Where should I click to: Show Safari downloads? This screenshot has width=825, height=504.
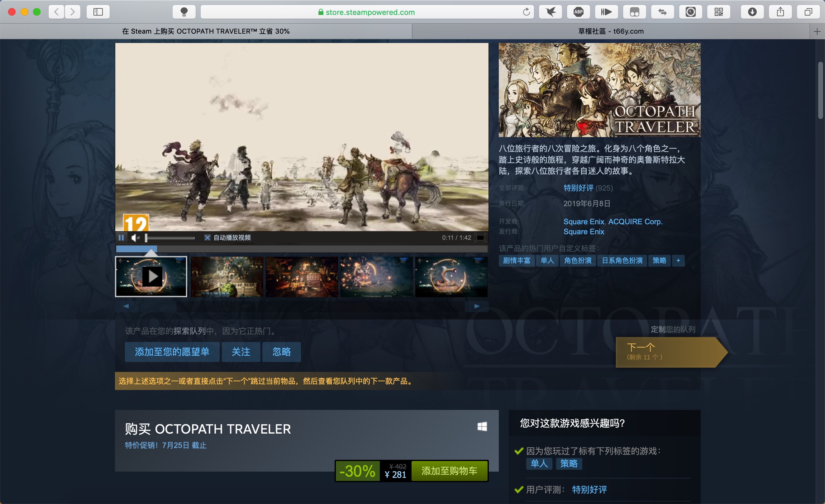point(752,12)
